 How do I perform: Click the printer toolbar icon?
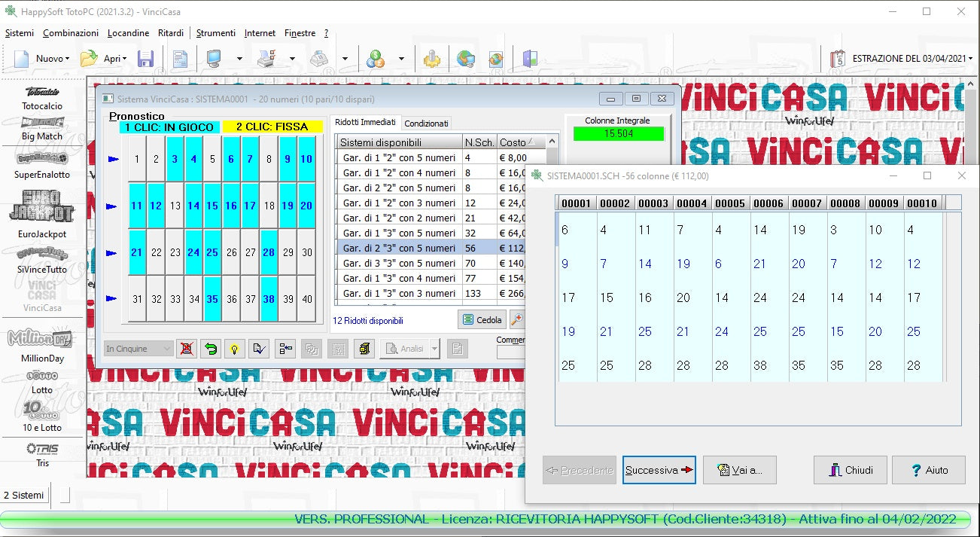(266, 58)
